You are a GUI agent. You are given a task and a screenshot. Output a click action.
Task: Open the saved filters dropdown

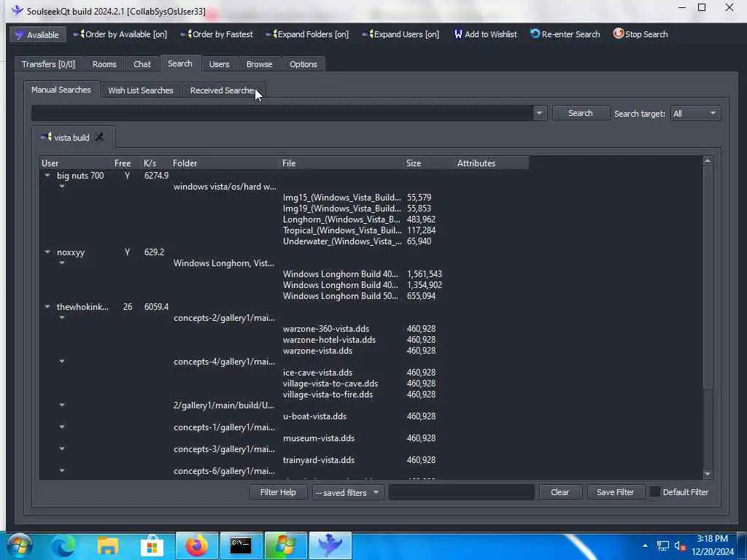click(x=348, y=492)
